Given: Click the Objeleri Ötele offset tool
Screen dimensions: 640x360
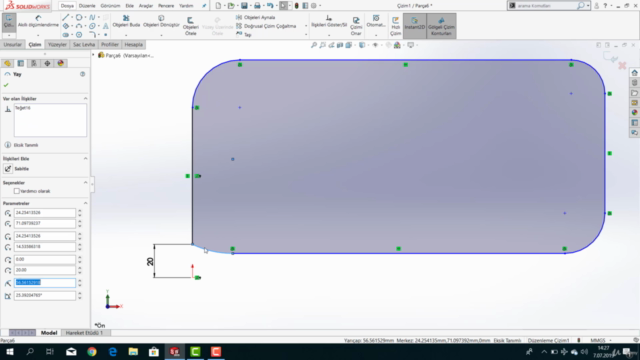Looking at the screenshot, I should click(x=191, y=26).
